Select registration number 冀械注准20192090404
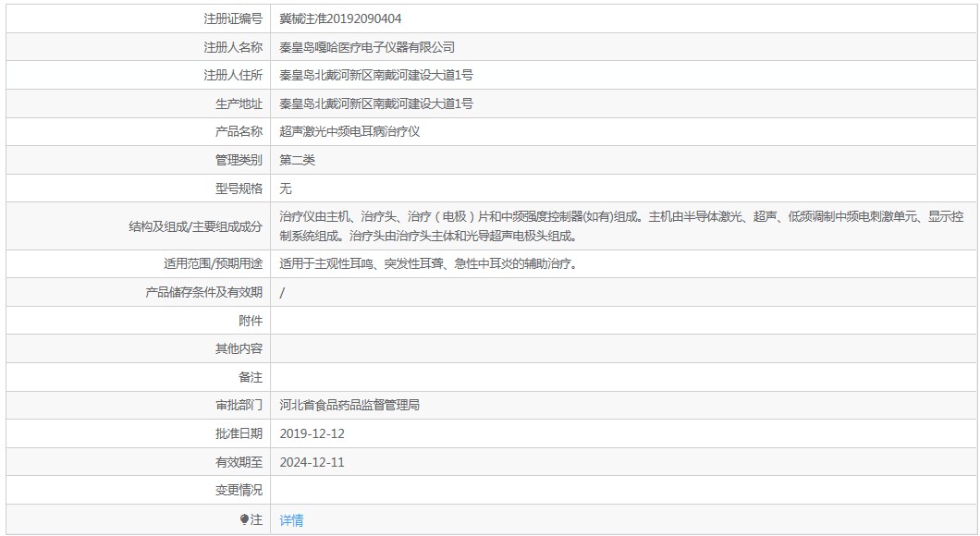Viewport: 980px width, 536px height. click(x=340, y=18)
